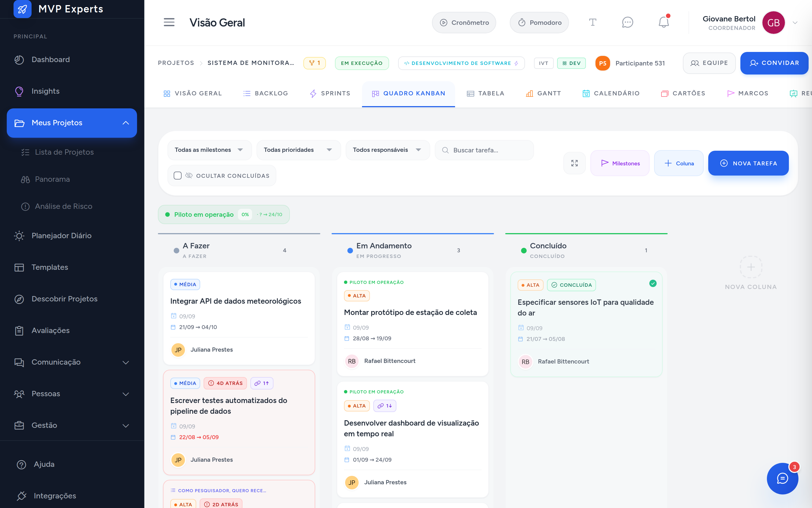Switch to Backlog tab

(x=265, y=93)
